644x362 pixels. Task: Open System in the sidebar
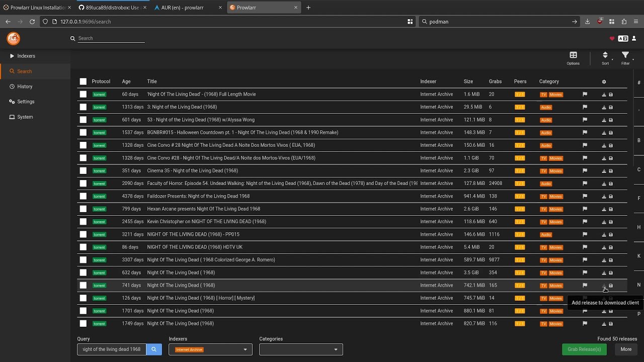point(35,117)
